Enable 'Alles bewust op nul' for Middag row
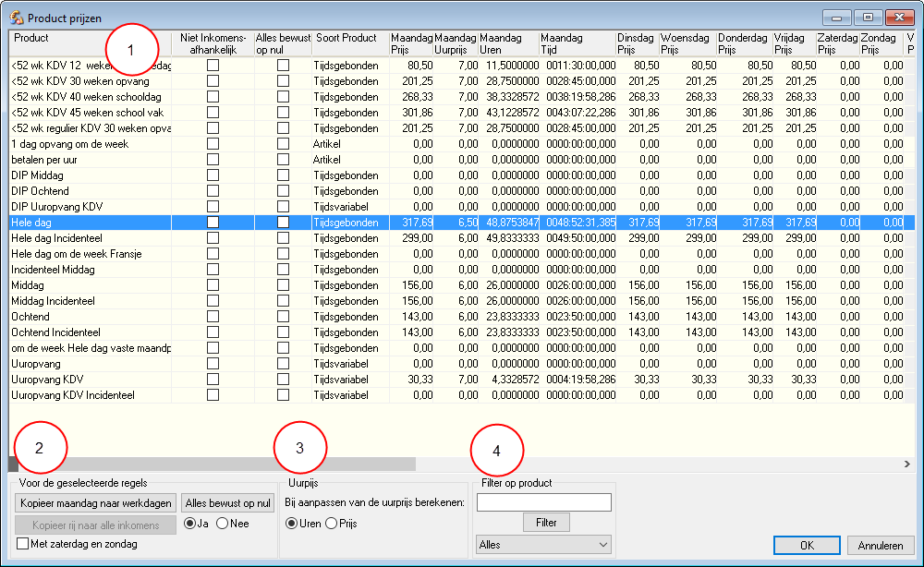 coord(283,285)
